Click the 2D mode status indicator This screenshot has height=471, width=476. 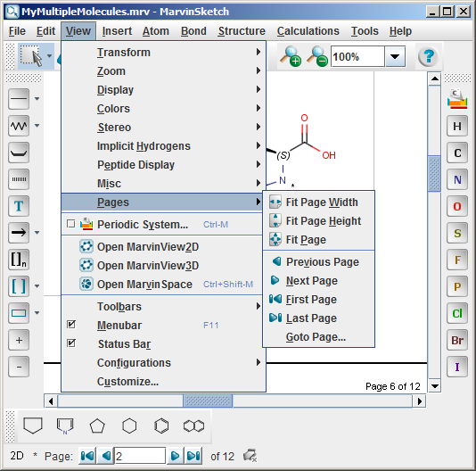coord(17,456)
